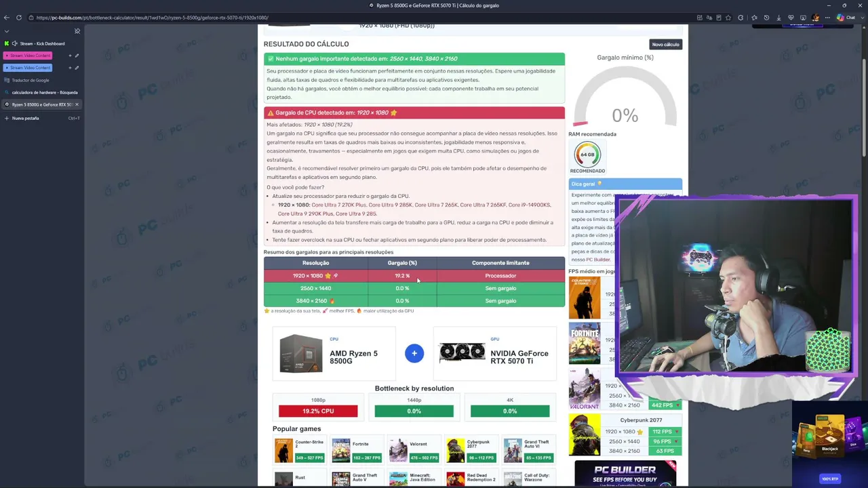Expand the 112 FPS Cyberpunk 2077 entry
The height and width of the screenshot is (488, 868).
coord(664,432)
